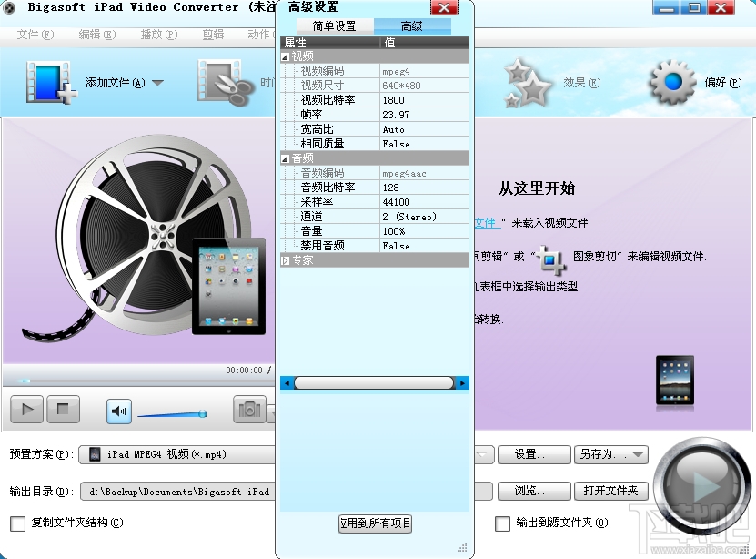The width and height of the screenshot is (756, 559).
Task: Click the Play button under the preview
Action: (25, 411)
